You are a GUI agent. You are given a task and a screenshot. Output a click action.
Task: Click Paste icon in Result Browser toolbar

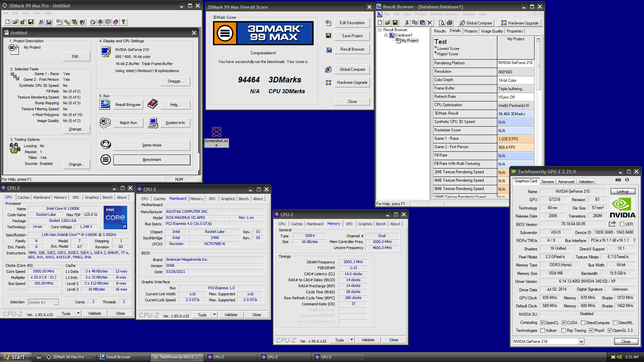[422, 23]
